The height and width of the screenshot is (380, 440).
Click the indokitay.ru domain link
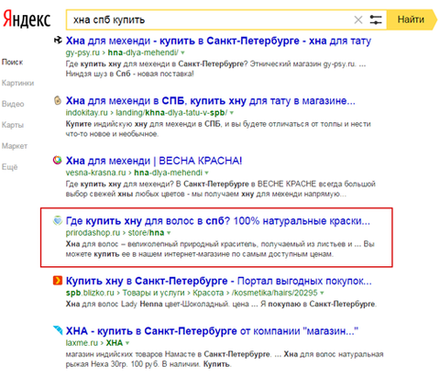coord(87,113)
